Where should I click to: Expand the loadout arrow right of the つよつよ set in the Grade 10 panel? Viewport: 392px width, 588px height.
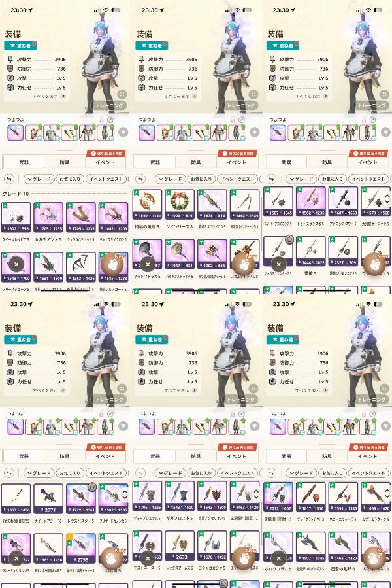tap(123, 132)
